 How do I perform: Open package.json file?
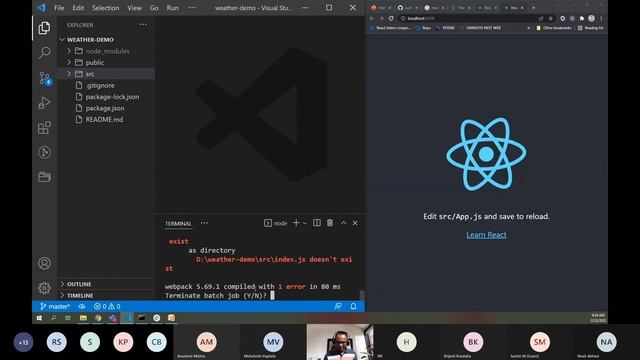pyautogui.click(x=105, y=108)
